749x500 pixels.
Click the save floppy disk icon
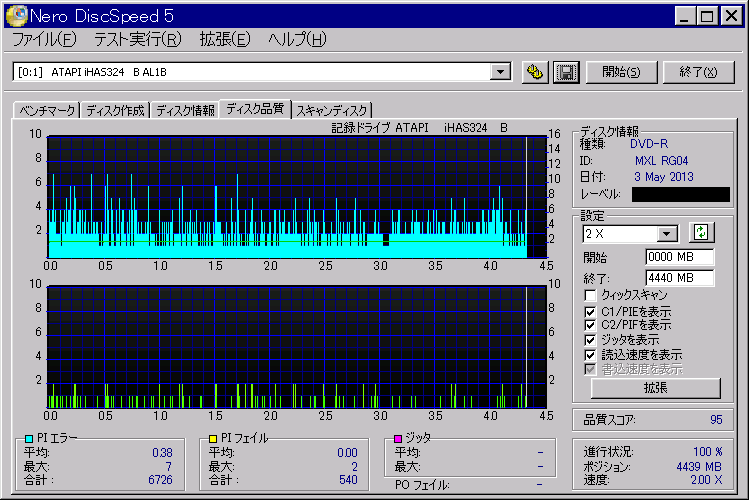coord(566,73)
